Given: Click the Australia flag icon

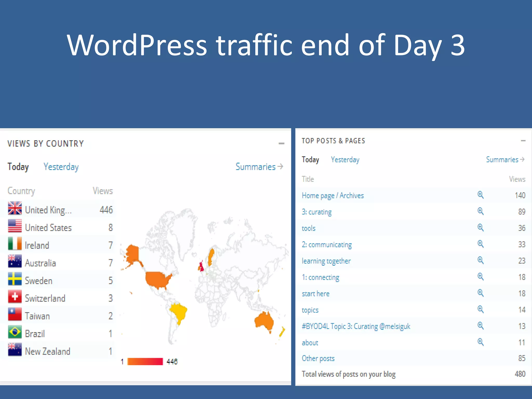Looking at the screenshot, I should pos(15,261).
